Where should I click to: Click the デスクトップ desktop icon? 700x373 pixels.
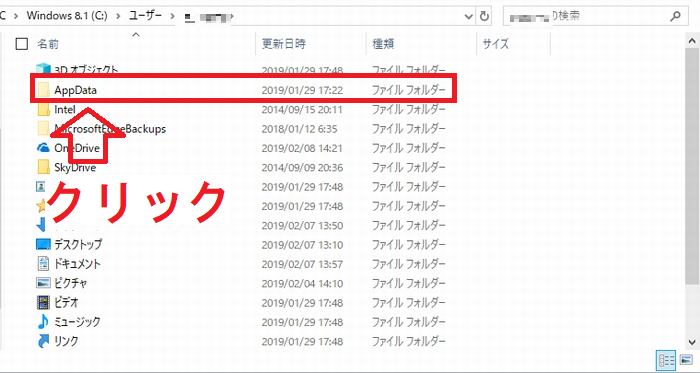(43, 245)
